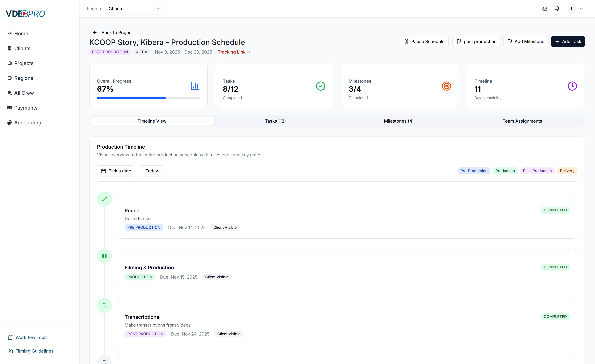Switch to the Team Assignments tab

[522, 121]
